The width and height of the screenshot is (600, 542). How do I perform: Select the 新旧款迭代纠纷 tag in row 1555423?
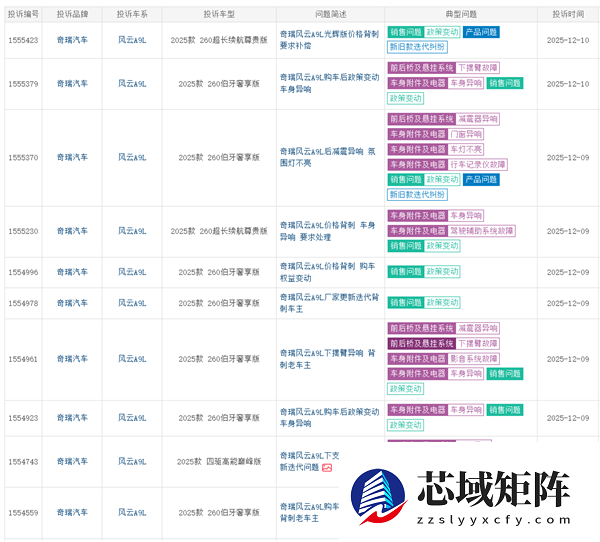click(417, 47)
